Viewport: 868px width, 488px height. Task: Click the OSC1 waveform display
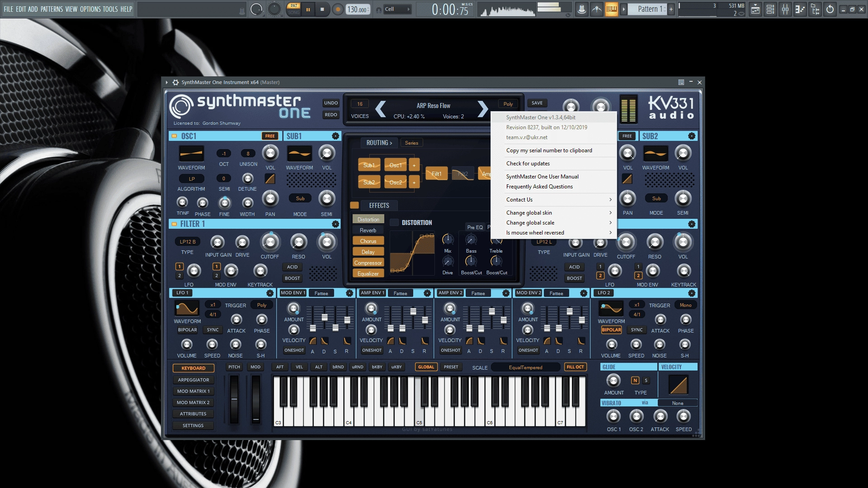191,154
